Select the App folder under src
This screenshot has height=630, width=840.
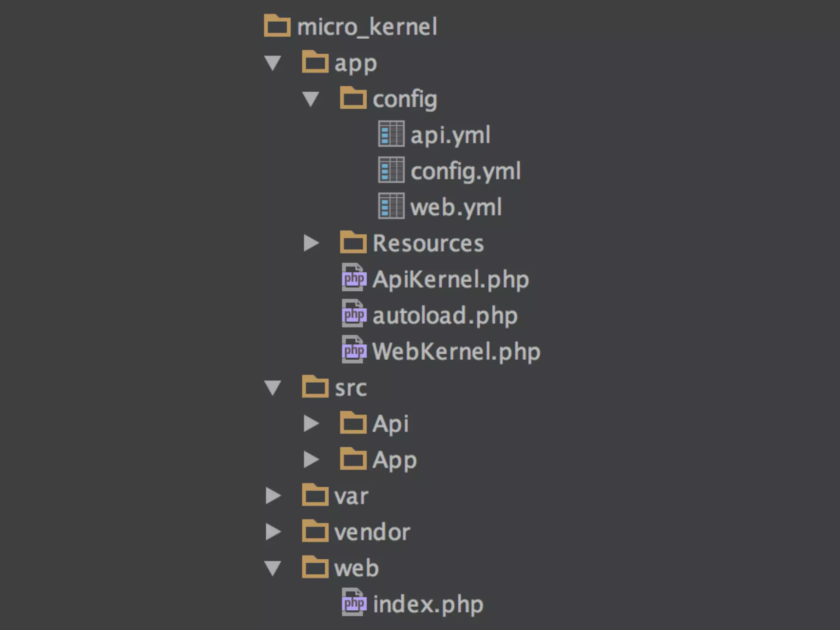394,460
